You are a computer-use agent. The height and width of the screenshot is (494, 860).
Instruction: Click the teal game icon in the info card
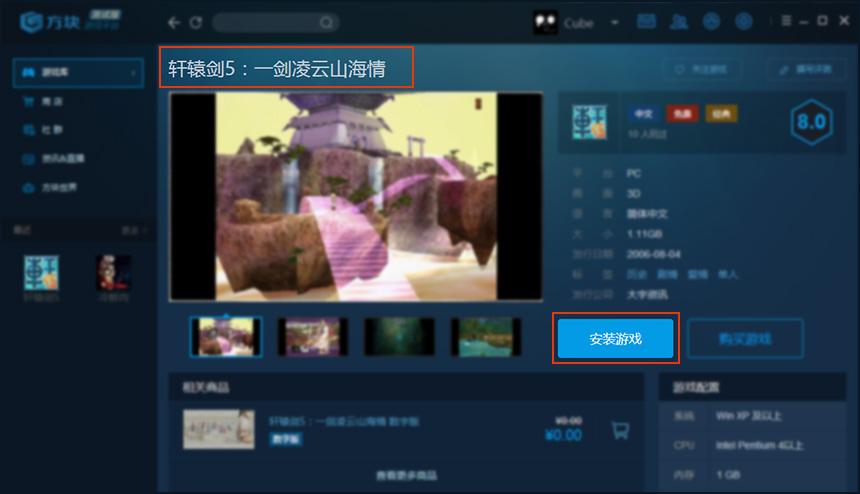[x=590, y=122]
